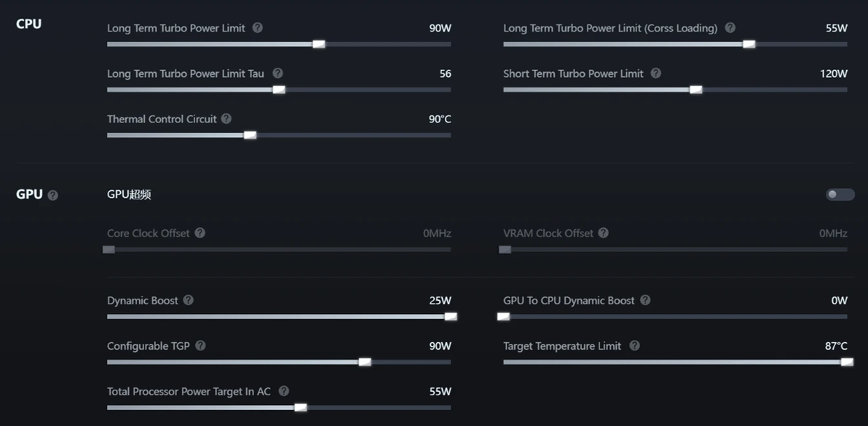Enable the GPU overclocking toggle switch
868x426 pixels.
840,194
